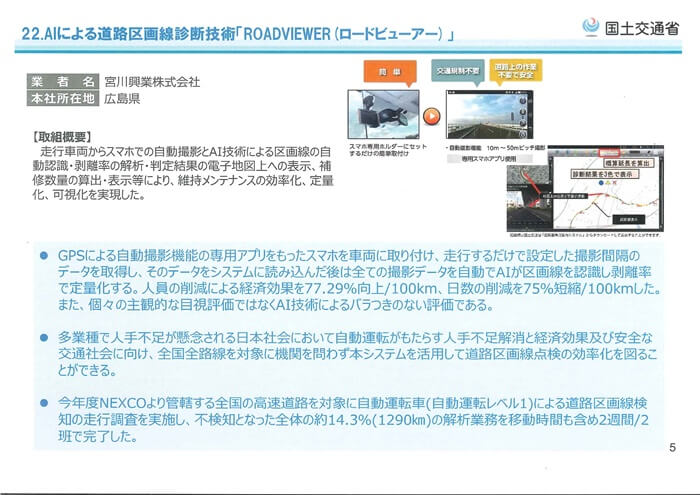Screen dimensions: 700x495
Task: Click the company name '宮川興業株式会社'
Action: [152, 82]
